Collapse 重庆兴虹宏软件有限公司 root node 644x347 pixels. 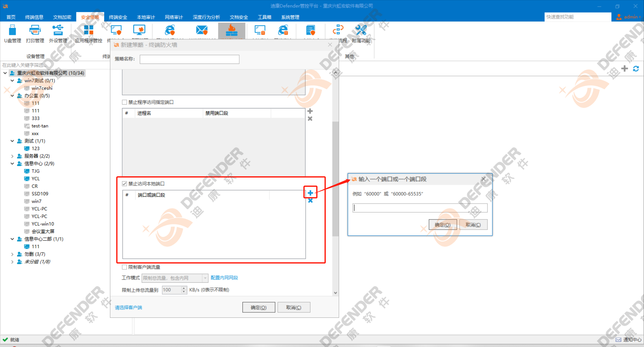[x=5, y=73]
